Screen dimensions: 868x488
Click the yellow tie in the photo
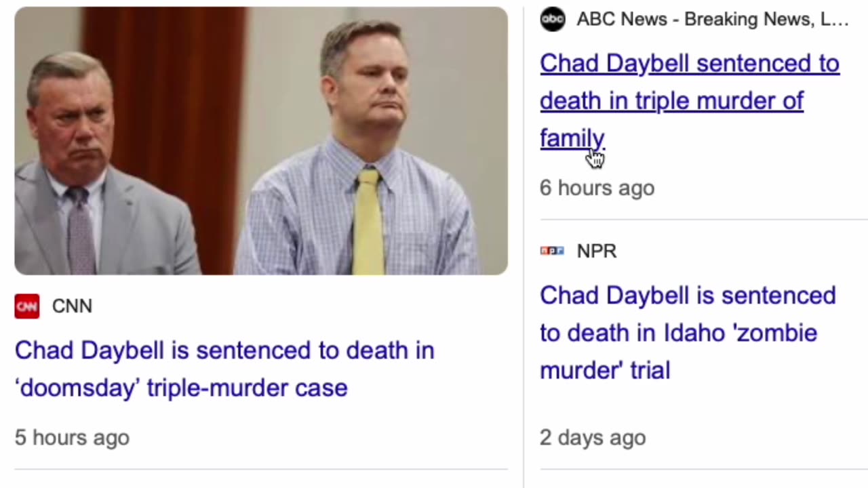[368, 224]
